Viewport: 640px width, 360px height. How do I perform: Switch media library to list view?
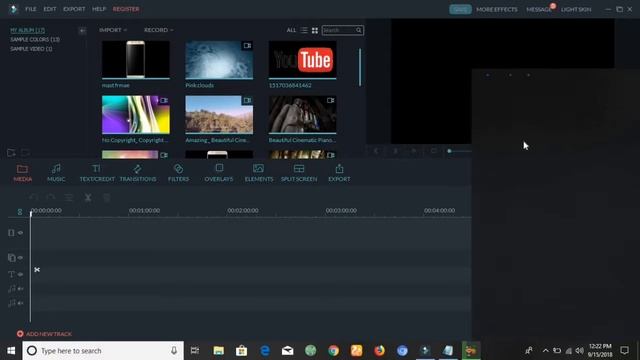coord(304,30)
